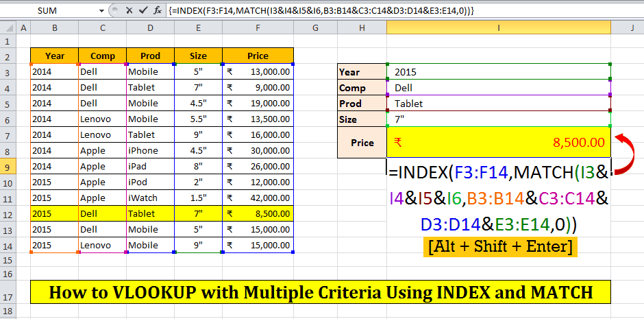
Task: Click the Comp table header cell
Action: 102,56
